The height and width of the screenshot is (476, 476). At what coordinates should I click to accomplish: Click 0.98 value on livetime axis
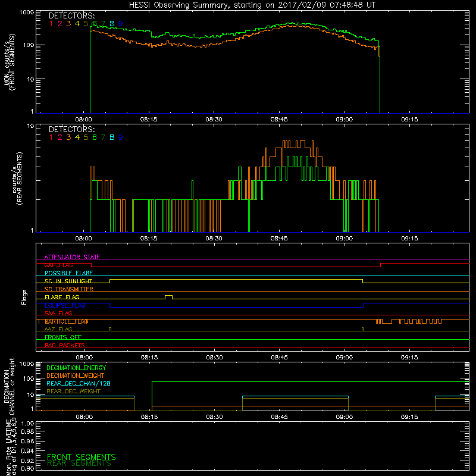click(27, 431)
